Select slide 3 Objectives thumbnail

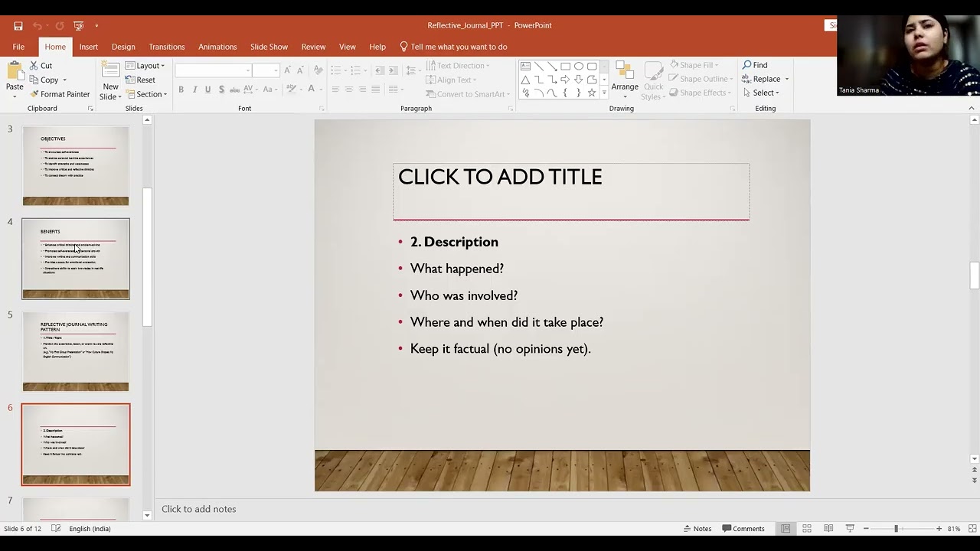click(76, 165)
